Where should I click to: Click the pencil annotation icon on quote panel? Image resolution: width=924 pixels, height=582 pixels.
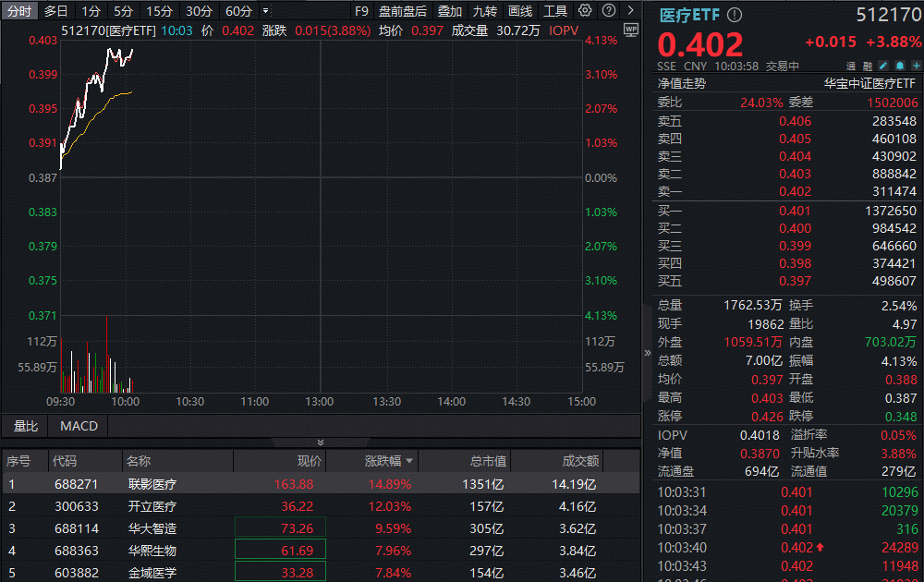[882, 66]
